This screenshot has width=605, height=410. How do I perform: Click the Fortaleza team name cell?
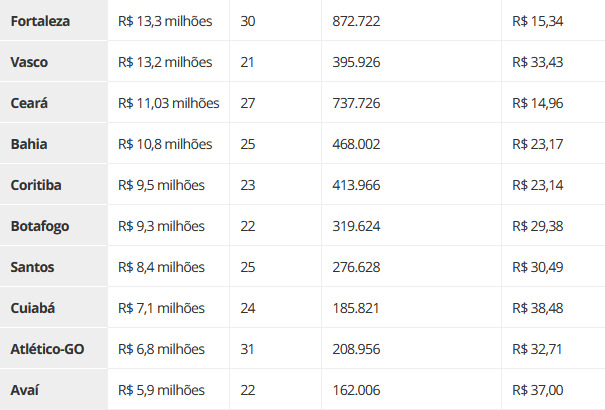[53, 21]
